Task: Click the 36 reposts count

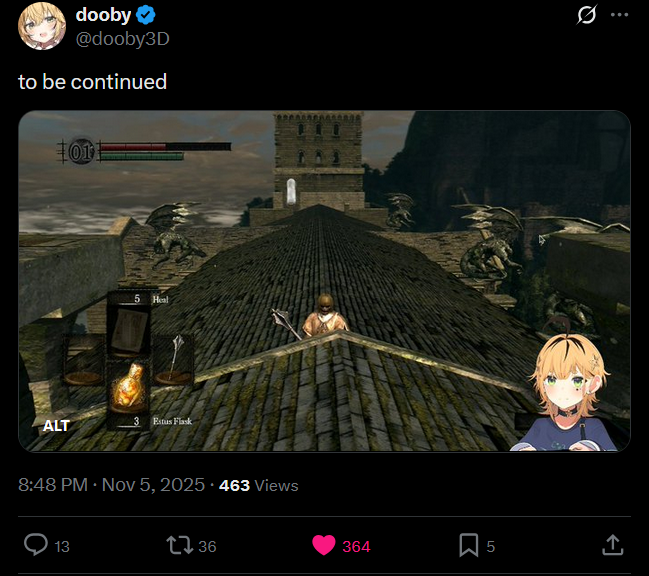Action: click(207, 547)
